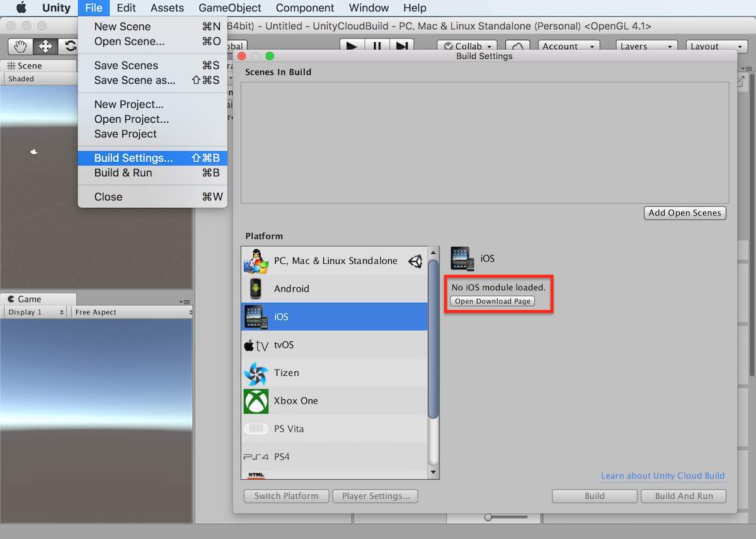The image size is (756, 539).
Task: Choose Open Project... menu entry
Action: click(152, 119)
